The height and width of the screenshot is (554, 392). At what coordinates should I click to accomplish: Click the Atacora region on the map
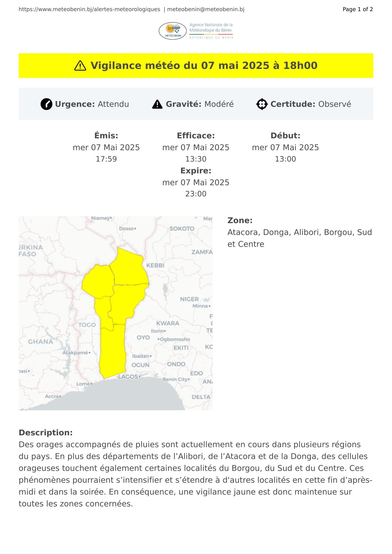coord(98,281)
